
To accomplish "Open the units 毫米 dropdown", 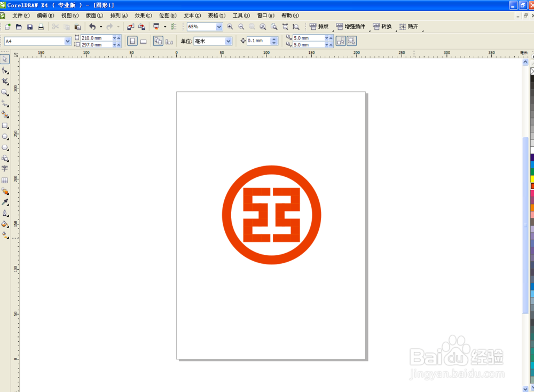I will pos(228,41).
